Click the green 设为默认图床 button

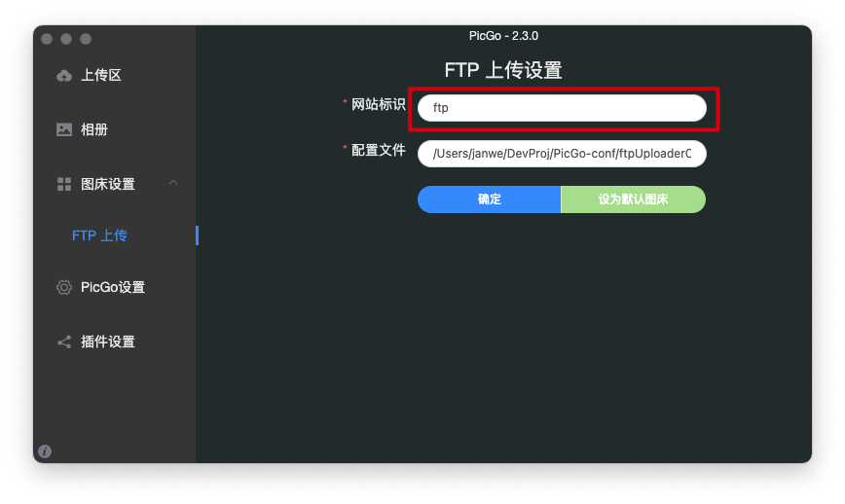[x=633, y=199]
